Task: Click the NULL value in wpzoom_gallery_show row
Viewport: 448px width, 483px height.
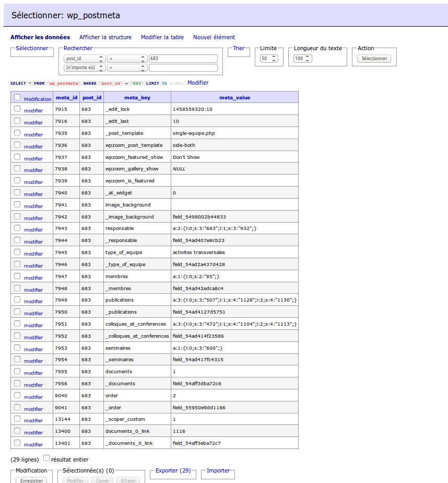Action: pos(179,169)
